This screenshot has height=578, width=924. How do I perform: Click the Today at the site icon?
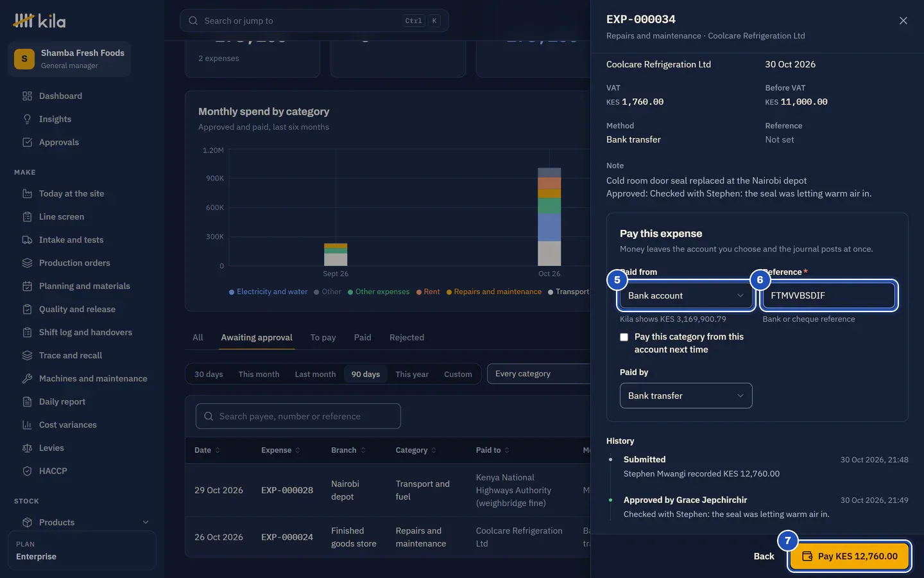27,194
